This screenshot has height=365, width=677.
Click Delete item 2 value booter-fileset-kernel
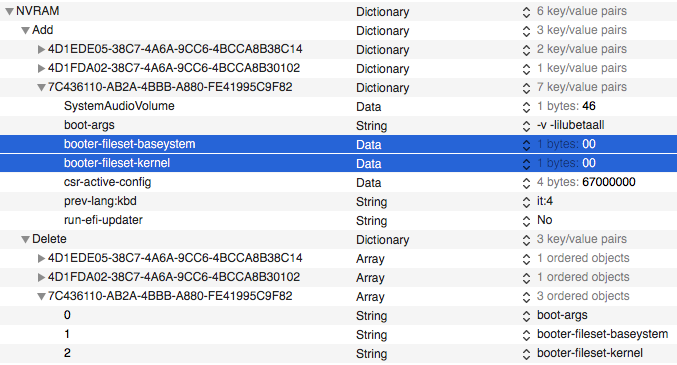pos(590,353)
